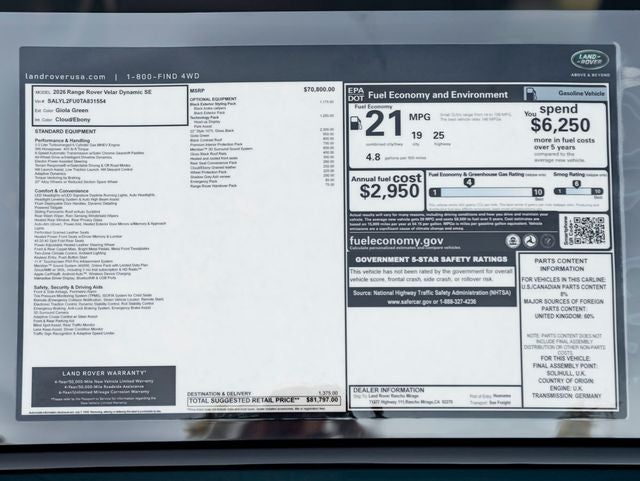Click the STANDARD EQUIPMENT heading
The height and width of the screenshot is (481, 640).
click(65, 131)
